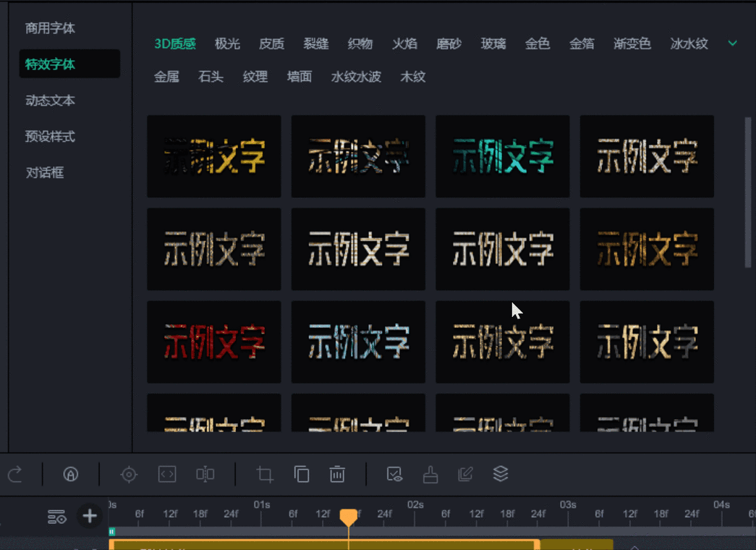Select the 火焰 effect category

pos(404,43)
